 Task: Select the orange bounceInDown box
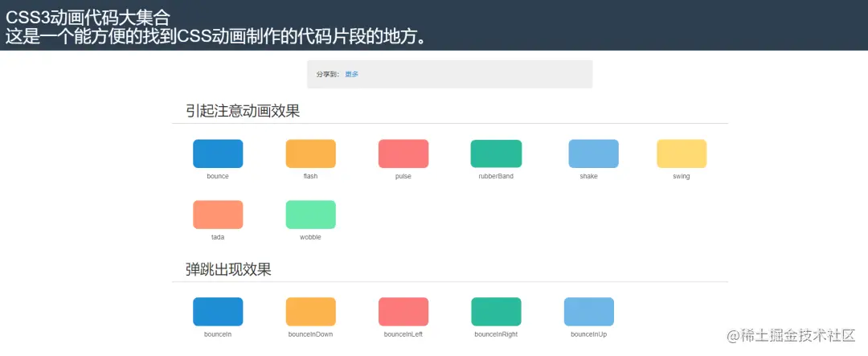tap(310, 312)
